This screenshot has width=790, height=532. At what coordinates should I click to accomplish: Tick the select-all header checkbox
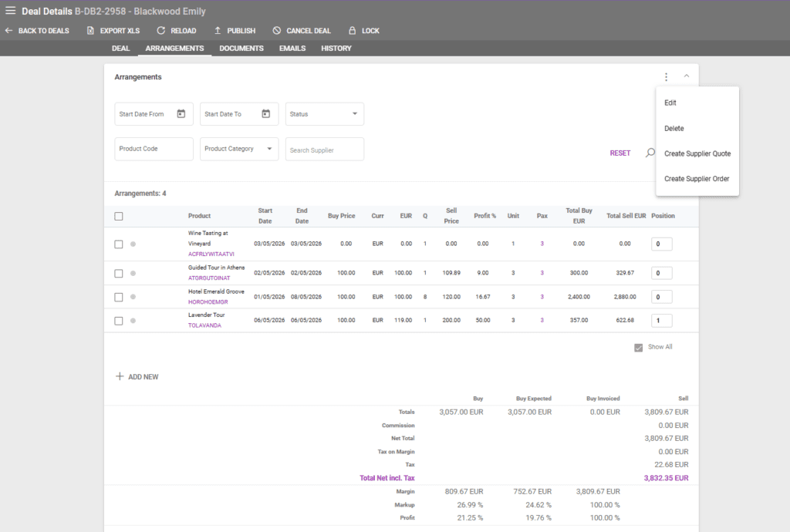click(x=119, y=216)
